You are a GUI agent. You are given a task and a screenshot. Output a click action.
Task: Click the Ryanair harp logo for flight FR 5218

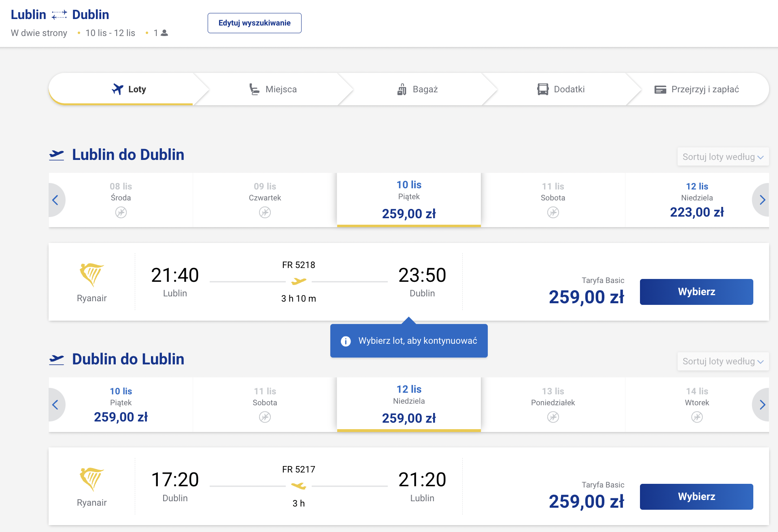[92, 275]
